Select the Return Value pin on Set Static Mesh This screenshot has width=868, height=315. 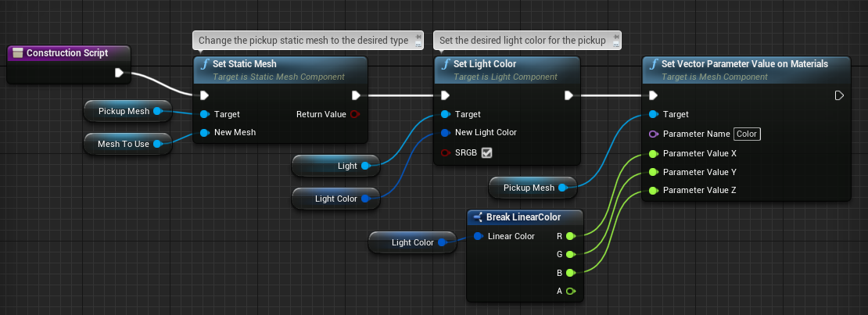tap(355, 114)
